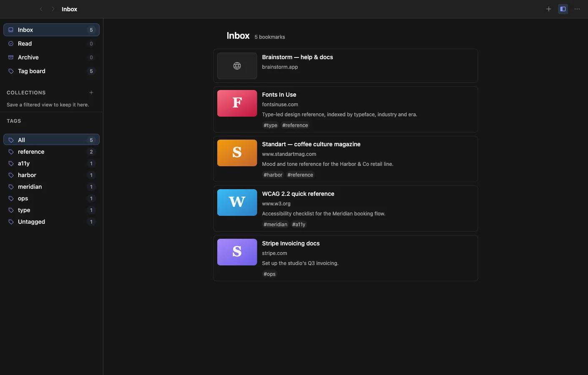This screenshot has height=375, width=588.
Task: Click the Archive box icon
Action: pos(11,57)
